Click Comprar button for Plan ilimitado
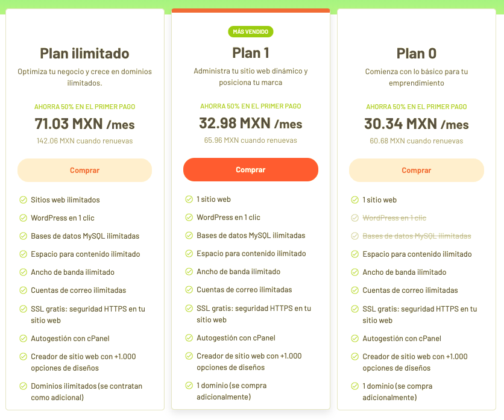The height and width of the screenshot is (420, 504). (84, 170)
